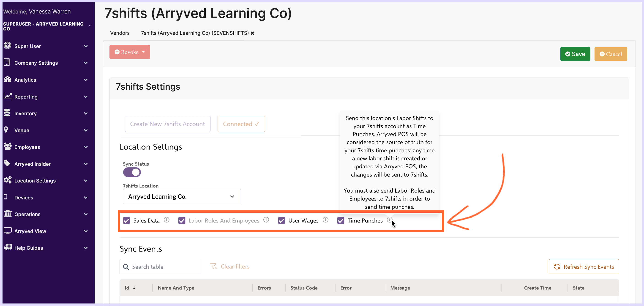The image size is (644, 306).
Task: Click the green Save button
Action: (x=575, y=54)
